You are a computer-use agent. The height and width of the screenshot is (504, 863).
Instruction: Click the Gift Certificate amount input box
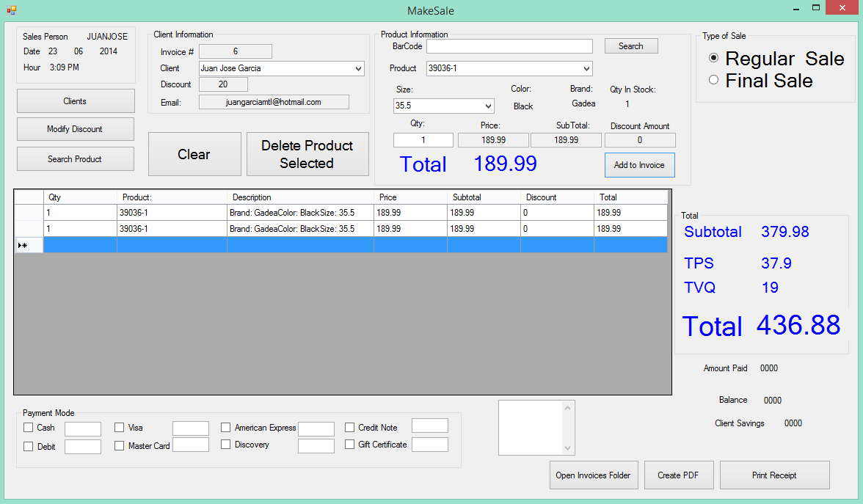(x=430, y=445)
